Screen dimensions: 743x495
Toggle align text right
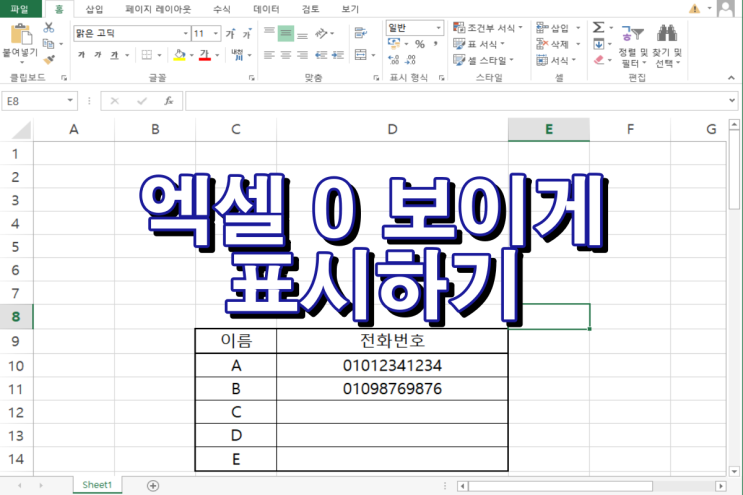point(302,55)
